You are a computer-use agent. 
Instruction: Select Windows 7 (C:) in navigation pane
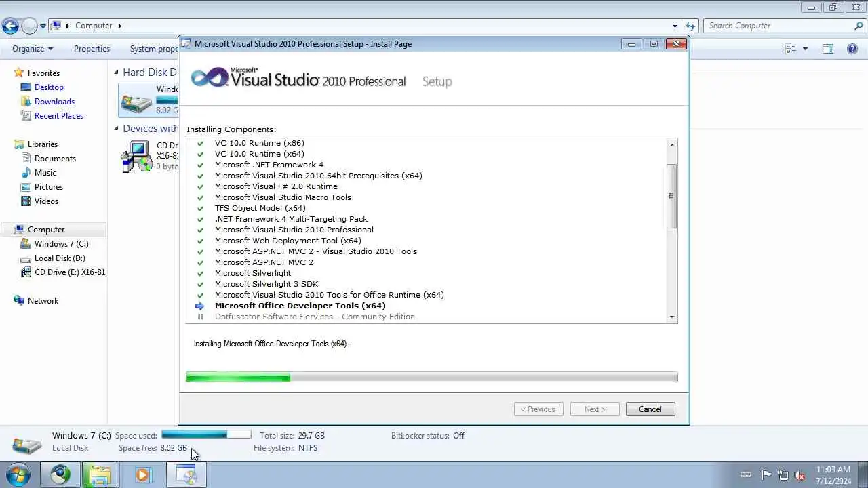pyautogui.click(x=61, y=244)
